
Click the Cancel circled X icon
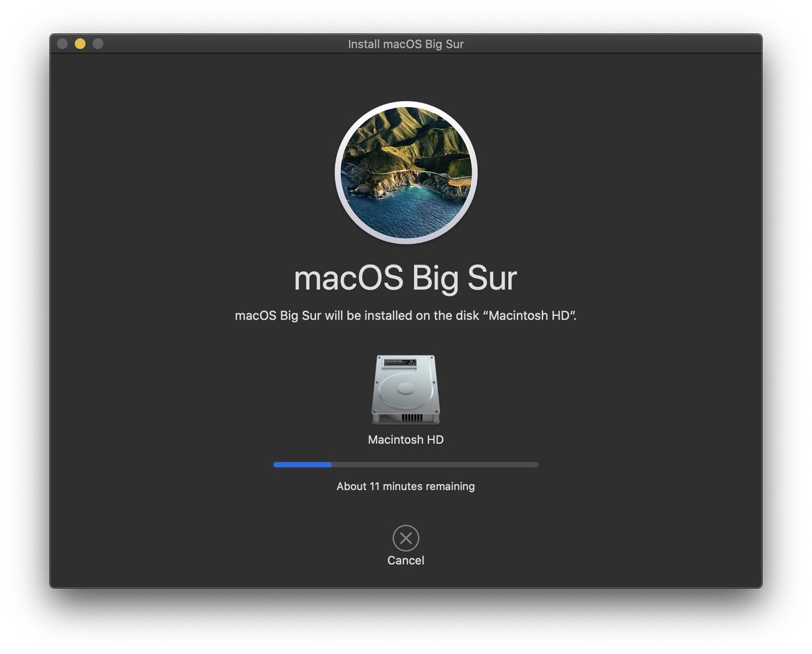[x=405, y=538]
